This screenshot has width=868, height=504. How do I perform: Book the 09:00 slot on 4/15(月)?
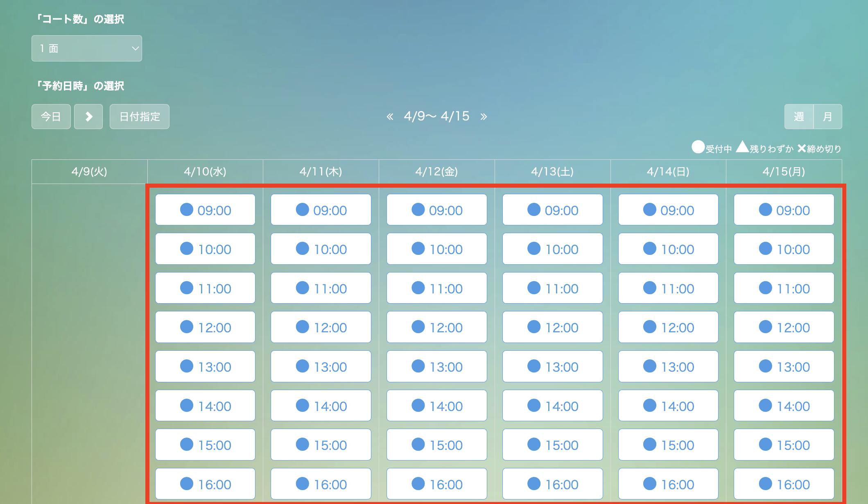(784, 210)
